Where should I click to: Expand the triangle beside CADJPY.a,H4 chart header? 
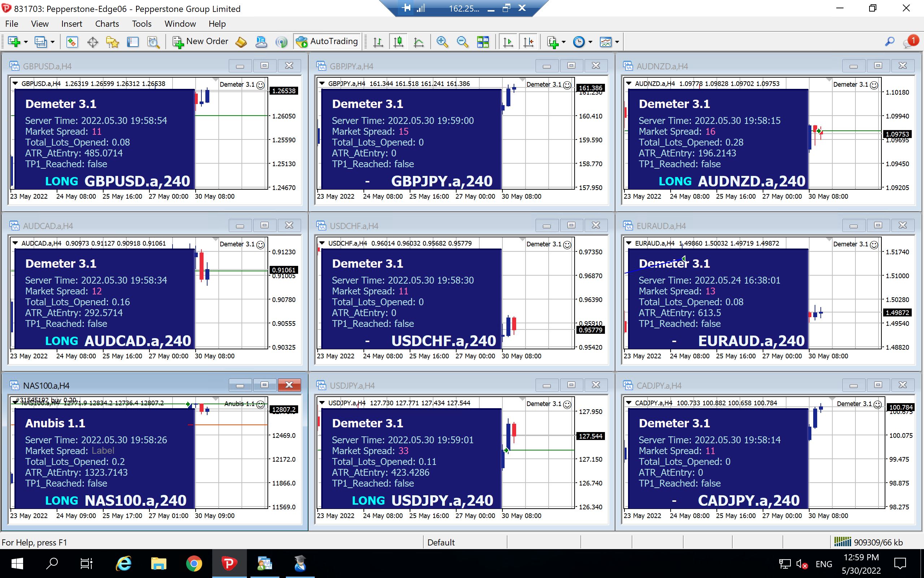pyautogui.click(x=629, y=403)
